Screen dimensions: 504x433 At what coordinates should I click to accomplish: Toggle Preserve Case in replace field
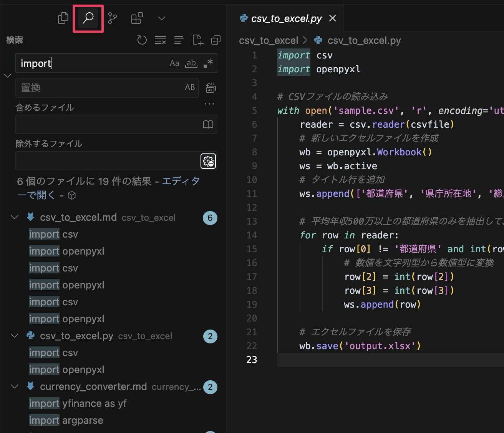(190, 87)
